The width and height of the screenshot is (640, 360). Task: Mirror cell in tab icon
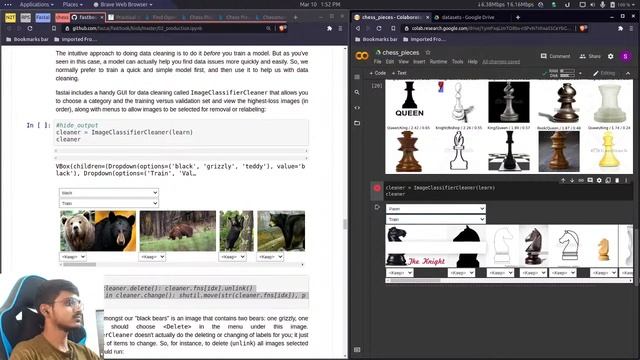(x=608, y=180)
